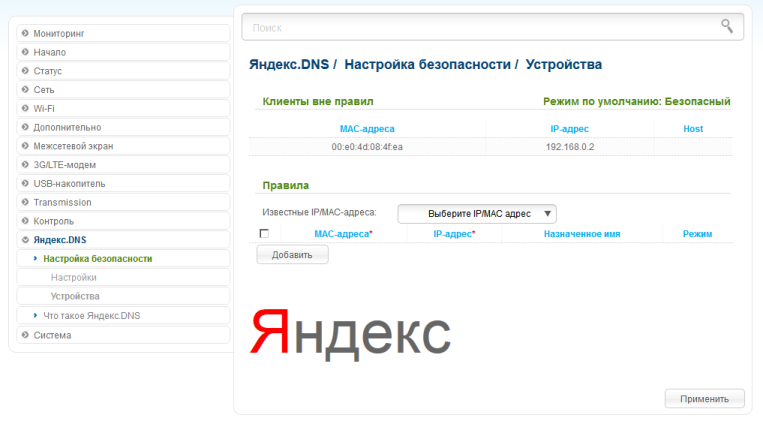Click the Применить button
The image size is (763, 424).
705,399
